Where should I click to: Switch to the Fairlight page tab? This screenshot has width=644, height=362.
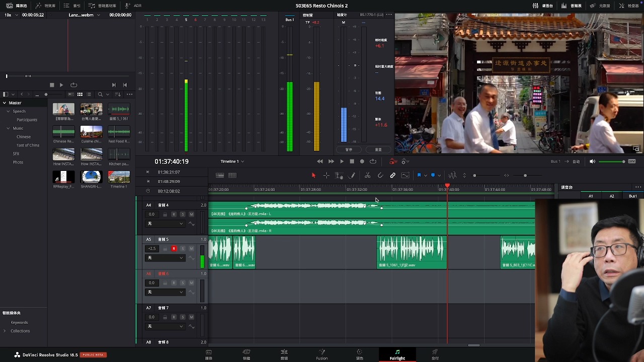coord(397,354)
